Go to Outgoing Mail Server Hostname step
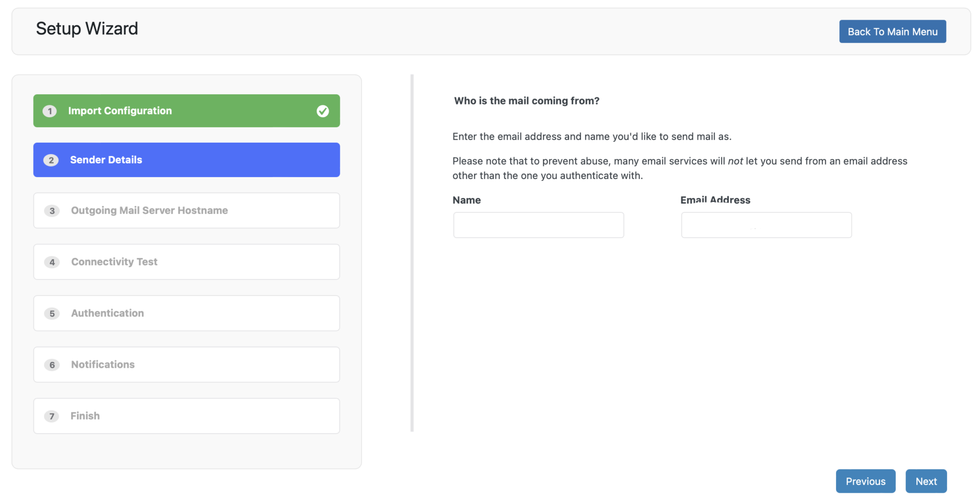 pos(186,211)
